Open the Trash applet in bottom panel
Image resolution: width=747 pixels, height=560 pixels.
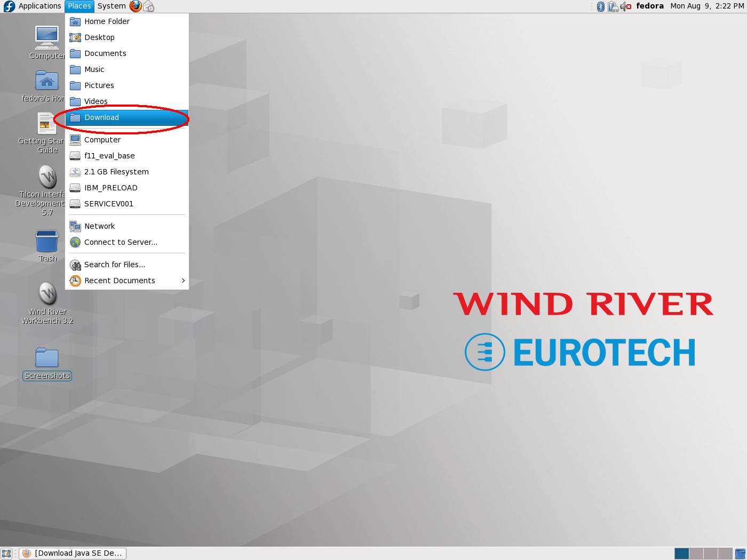[740, 554]
